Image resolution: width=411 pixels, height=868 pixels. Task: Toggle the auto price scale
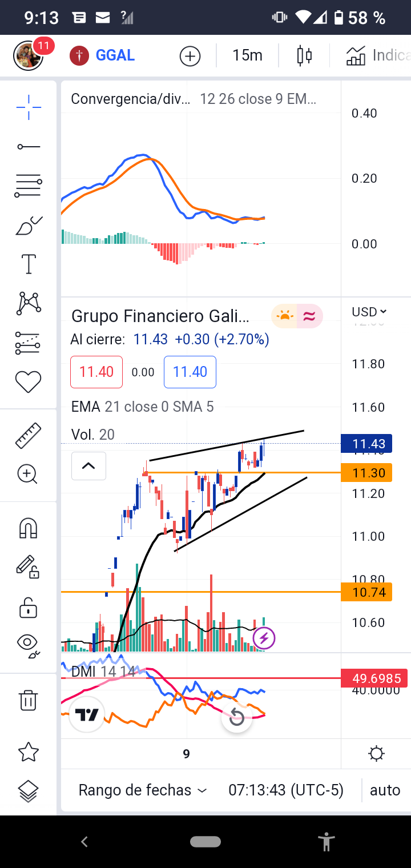point(385,790)
